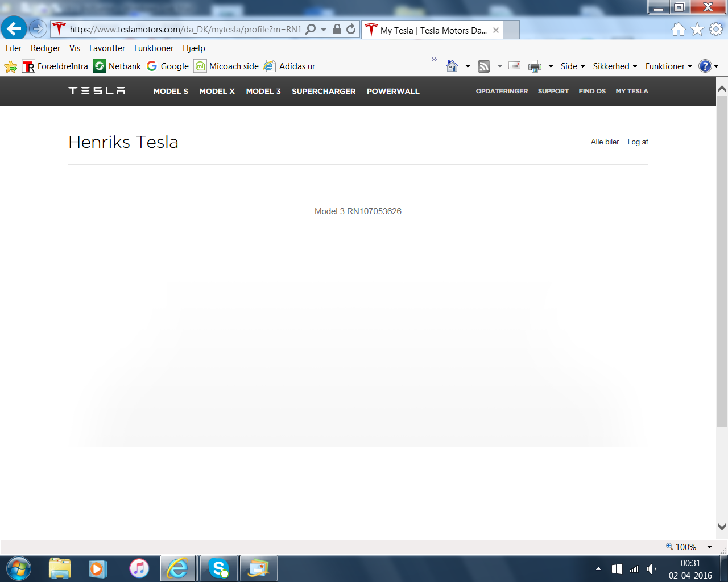Image resolution: width=728 pixels, height=582 pixels.
Task: Click the Log af link
Action: click(x=638, y=142)
